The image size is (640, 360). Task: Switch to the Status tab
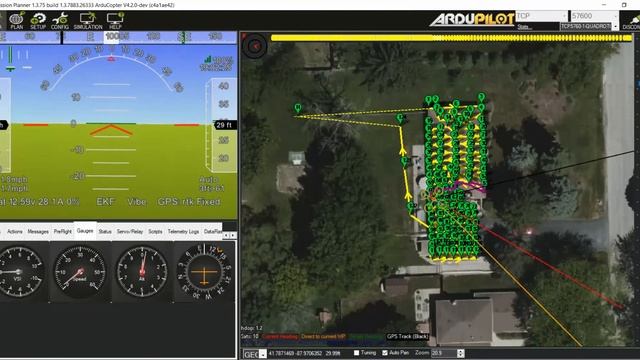[x=105, y=231]
